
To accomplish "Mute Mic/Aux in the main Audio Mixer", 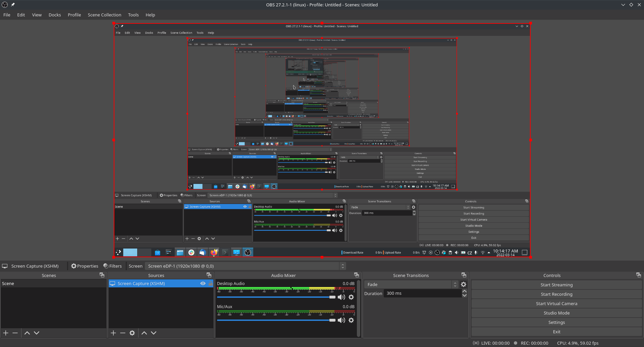I will tap(341, 320).
